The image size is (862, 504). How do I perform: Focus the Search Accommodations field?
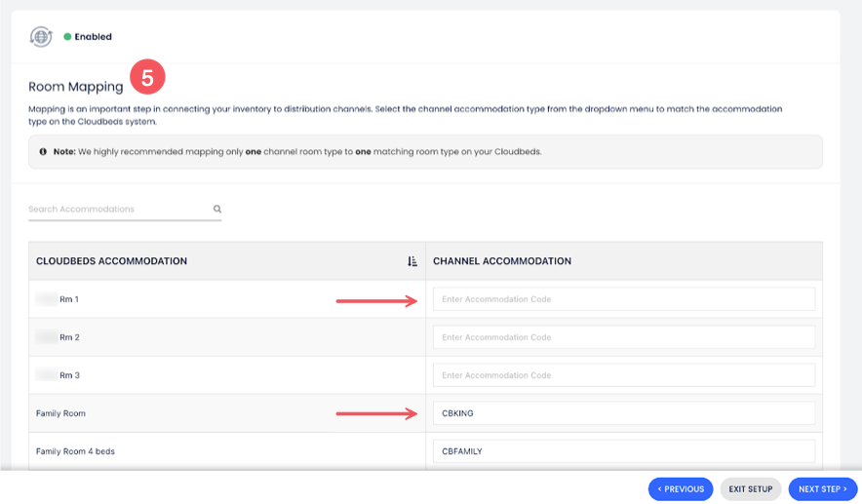[x=117, y=209]
